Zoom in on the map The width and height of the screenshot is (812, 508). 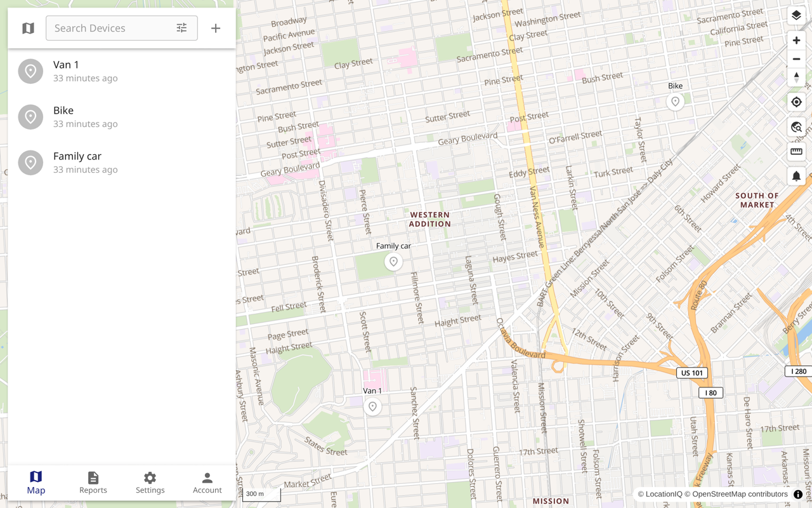796,41
